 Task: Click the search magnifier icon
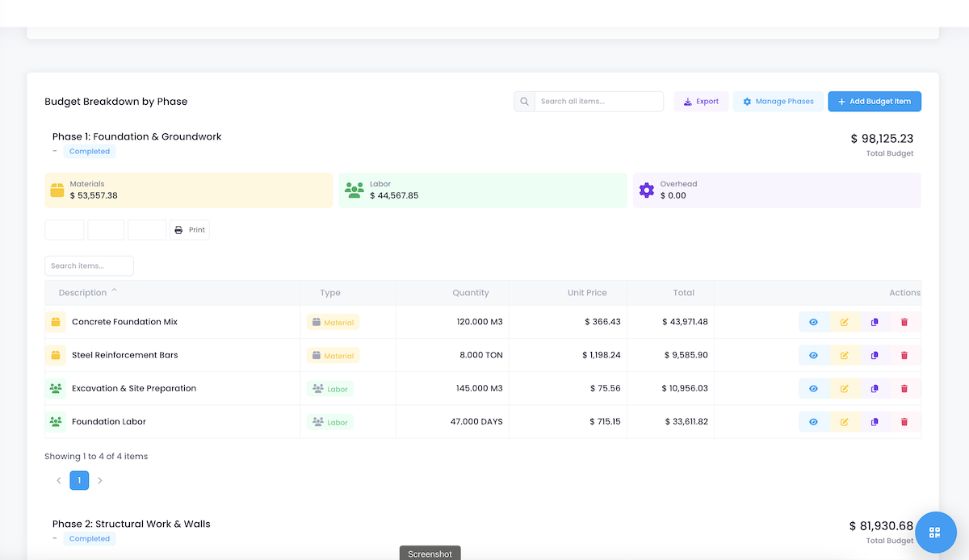(524, 102)
